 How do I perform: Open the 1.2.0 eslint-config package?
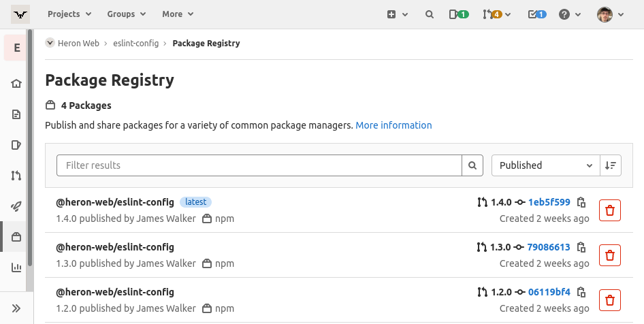click(115, 292)
